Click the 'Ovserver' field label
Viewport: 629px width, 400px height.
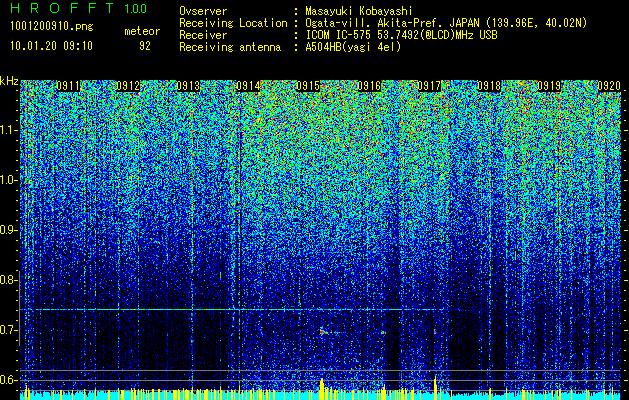tap(203, 11)
